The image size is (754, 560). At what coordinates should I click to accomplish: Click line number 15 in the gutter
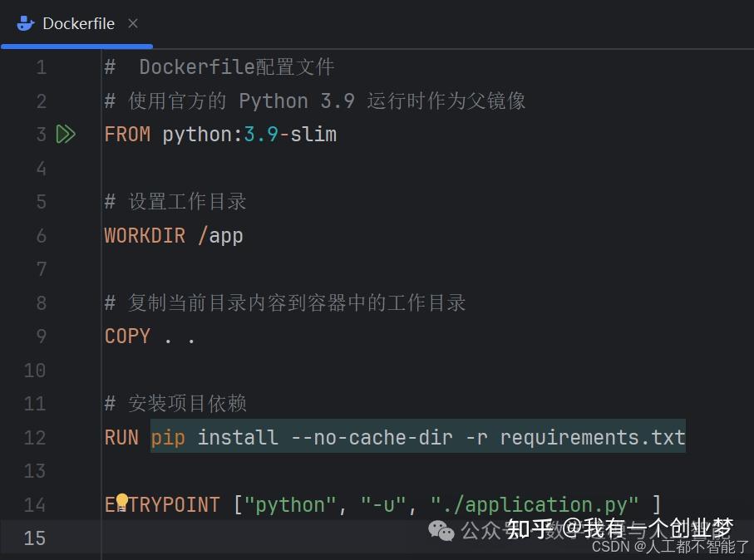pyautogui.click(x=34, y=538)
